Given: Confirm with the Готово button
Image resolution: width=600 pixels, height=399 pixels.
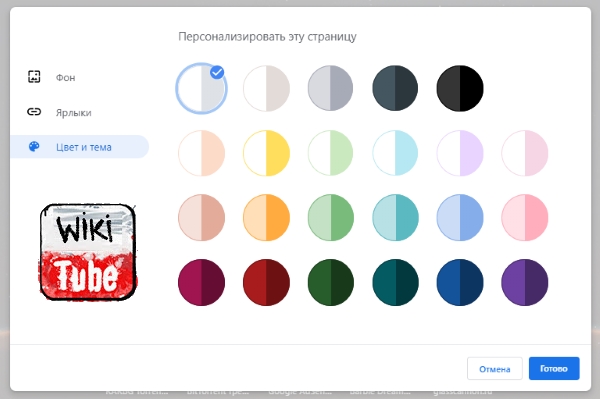Looking at the screenshot, I should (x=554, y=368).
